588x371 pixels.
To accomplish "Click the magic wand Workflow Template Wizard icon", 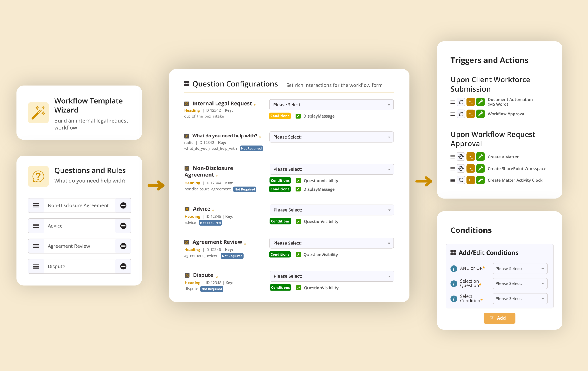I will (38, 113).
